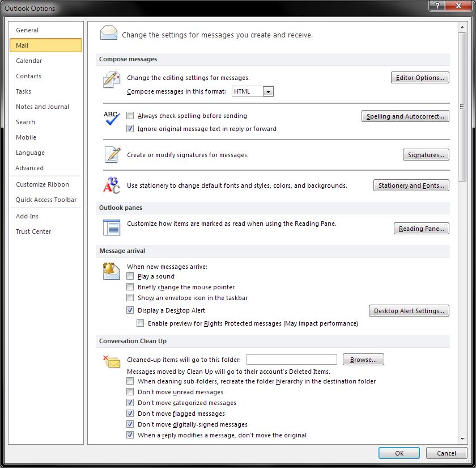Open Quick Access Toolbar settings
476x468 pixels.
pos(45,200)
